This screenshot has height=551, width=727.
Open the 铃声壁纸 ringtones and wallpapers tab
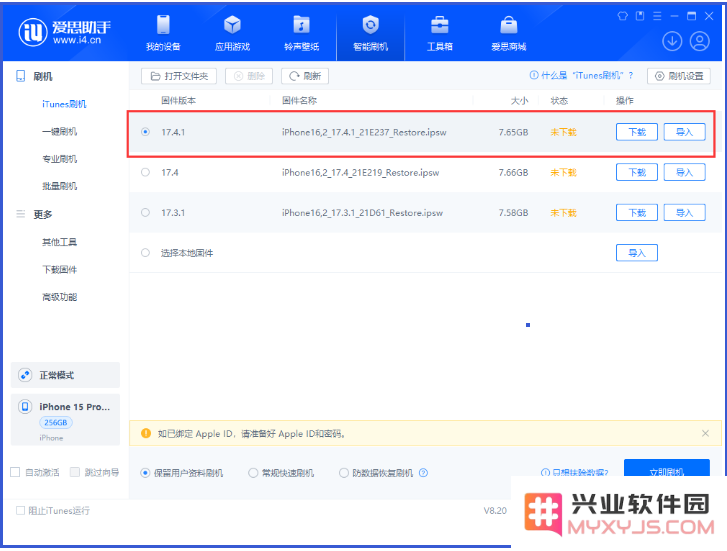tap(301, 32)
